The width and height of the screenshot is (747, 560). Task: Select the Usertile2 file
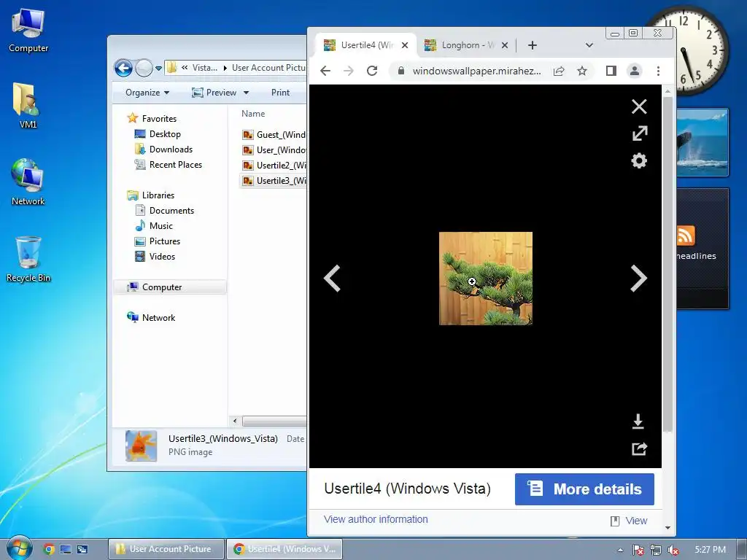[274, 166]
